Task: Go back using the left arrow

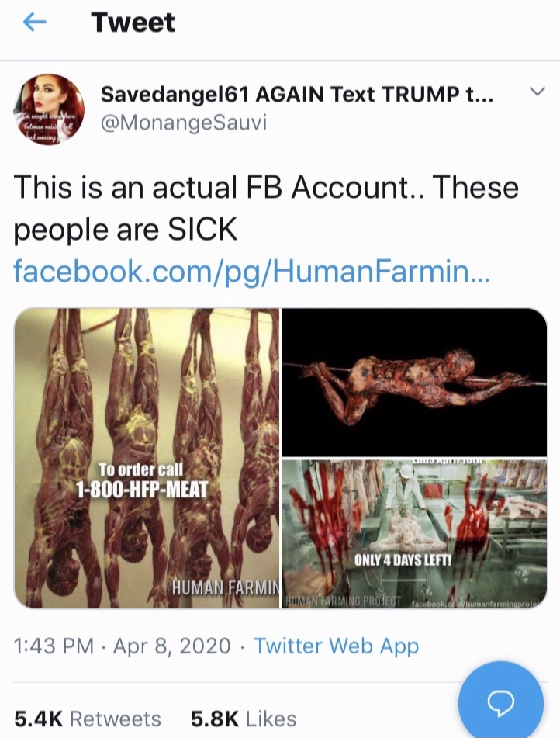Action: 35,23
